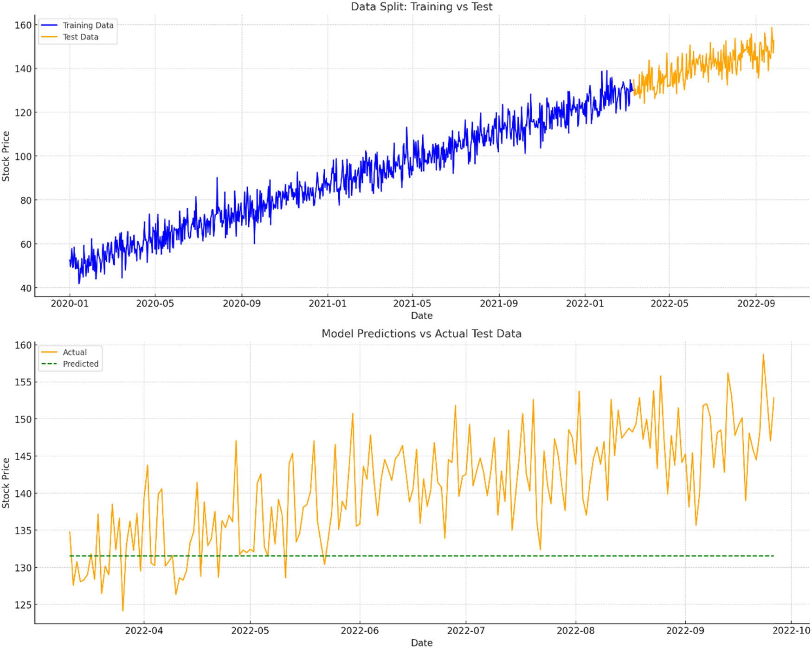
Task: Click the Test Data legend marker
Action: coord(50,37)
